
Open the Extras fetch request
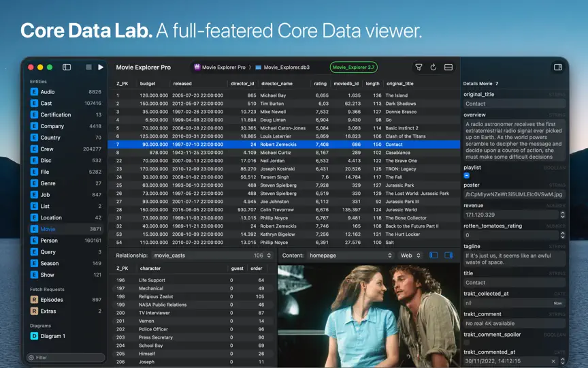(x=65, y=311)
